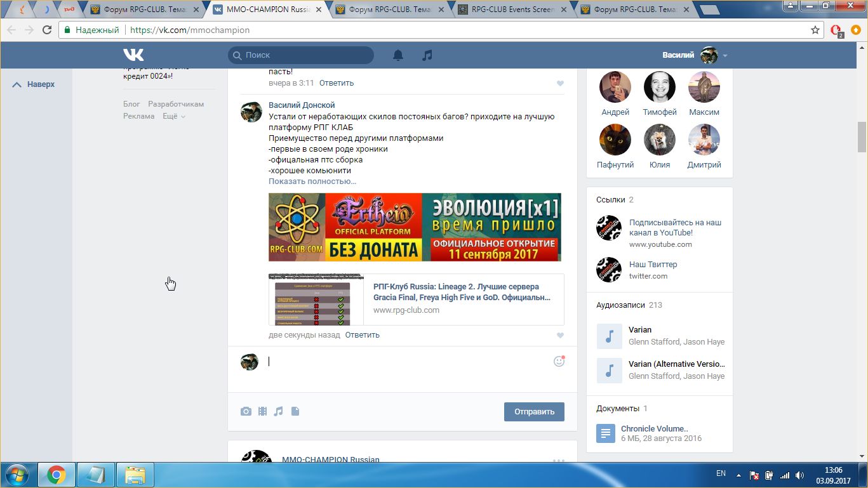Open the Windows Start button
Viewport: 868px width, 488px height.
click(17, 475)
